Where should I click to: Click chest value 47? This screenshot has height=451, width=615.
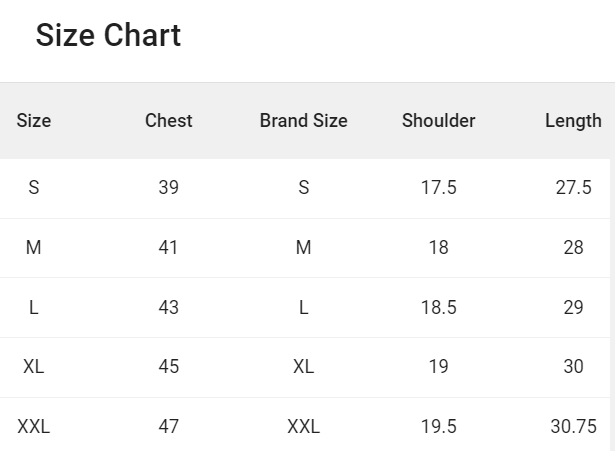click(168, 427)
